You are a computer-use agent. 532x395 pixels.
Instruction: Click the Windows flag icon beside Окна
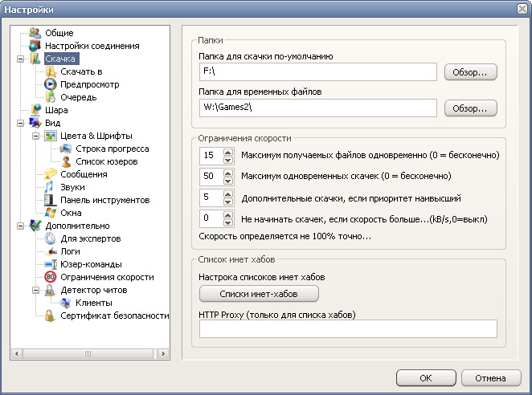51,213
